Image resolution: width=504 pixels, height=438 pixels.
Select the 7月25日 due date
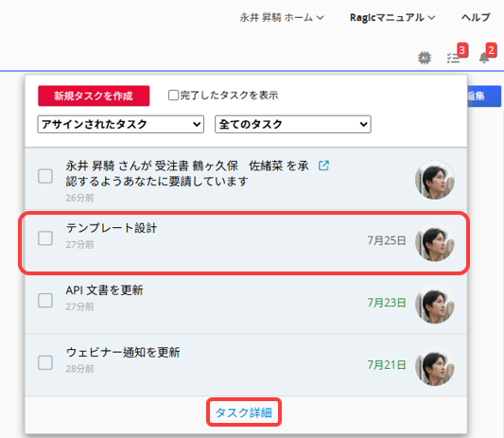pos(387,240)
